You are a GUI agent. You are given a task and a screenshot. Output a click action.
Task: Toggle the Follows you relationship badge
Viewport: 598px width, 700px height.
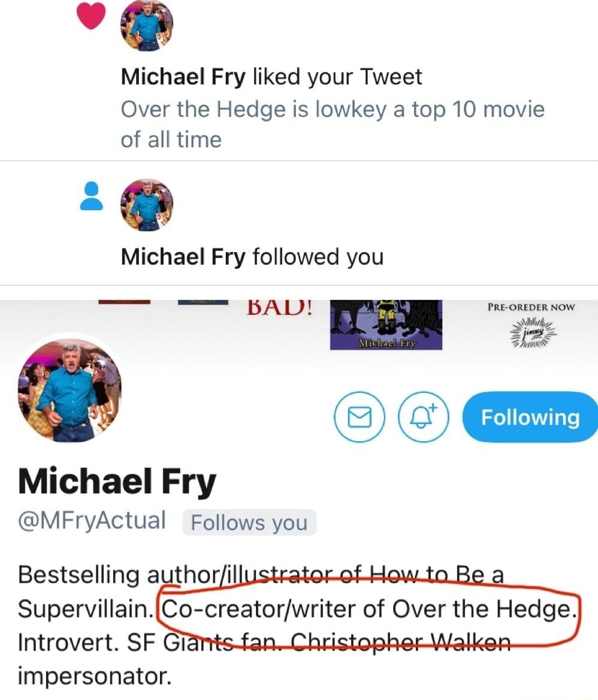click(x=250, y=522)
